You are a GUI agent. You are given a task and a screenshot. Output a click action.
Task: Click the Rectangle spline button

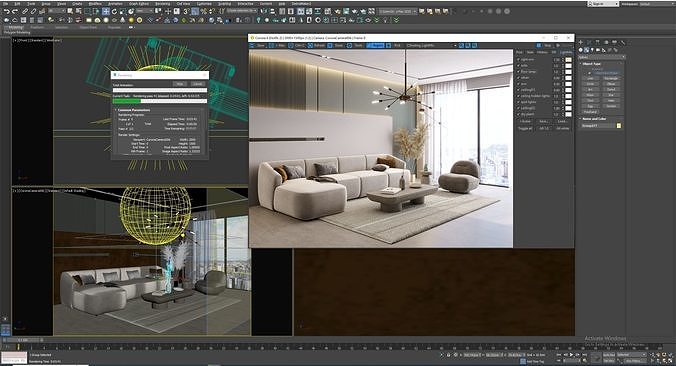pyautogui.click(x=611, y=78)
